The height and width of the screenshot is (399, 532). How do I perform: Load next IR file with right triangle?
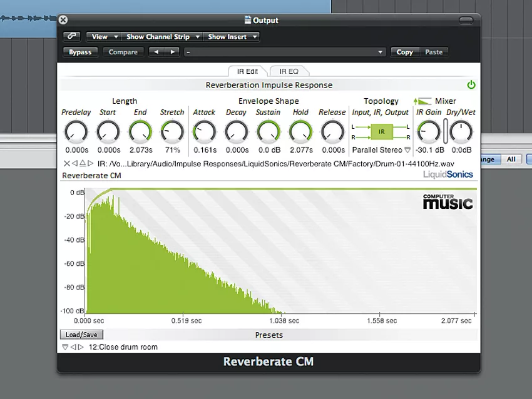coord(90,164)
